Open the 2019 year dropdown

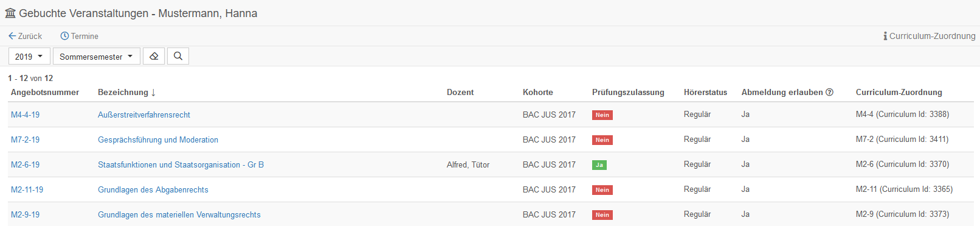29,56
